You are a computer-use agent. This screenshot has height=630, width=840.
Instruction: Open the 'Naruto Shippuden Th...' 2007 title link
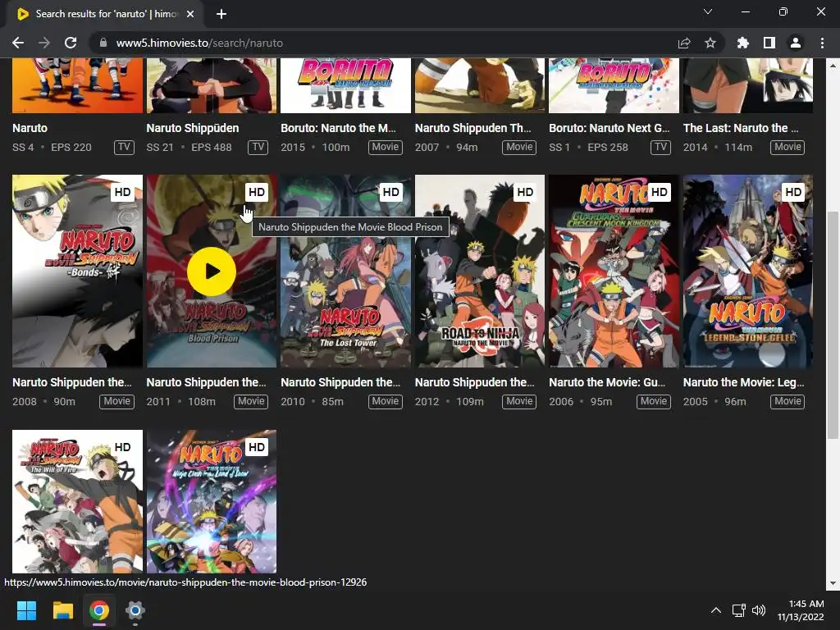pyautogui.click(x=473, y=128)
